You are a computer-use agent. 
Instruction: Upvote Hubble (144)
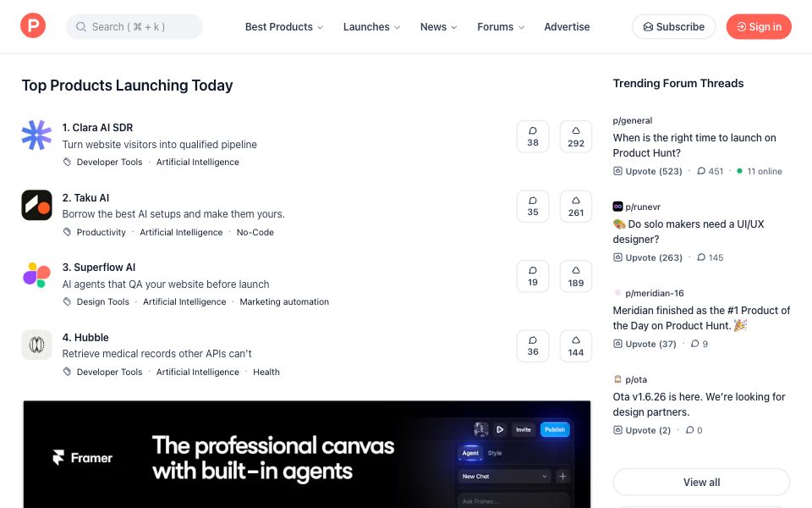(x=575, y=345)
